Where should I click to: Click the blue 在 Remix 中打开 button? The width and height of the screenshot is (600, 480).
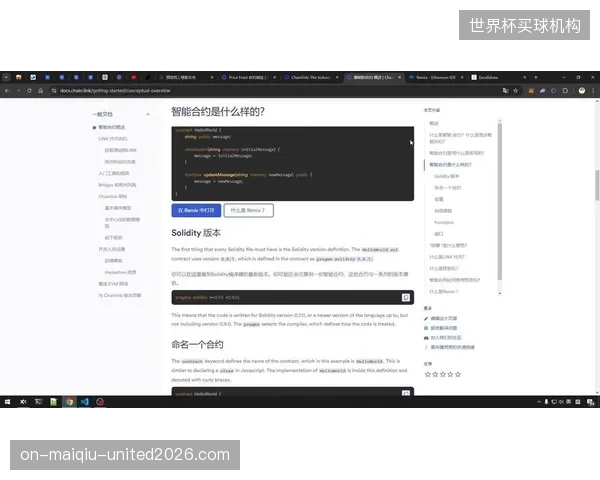point(196,211)
